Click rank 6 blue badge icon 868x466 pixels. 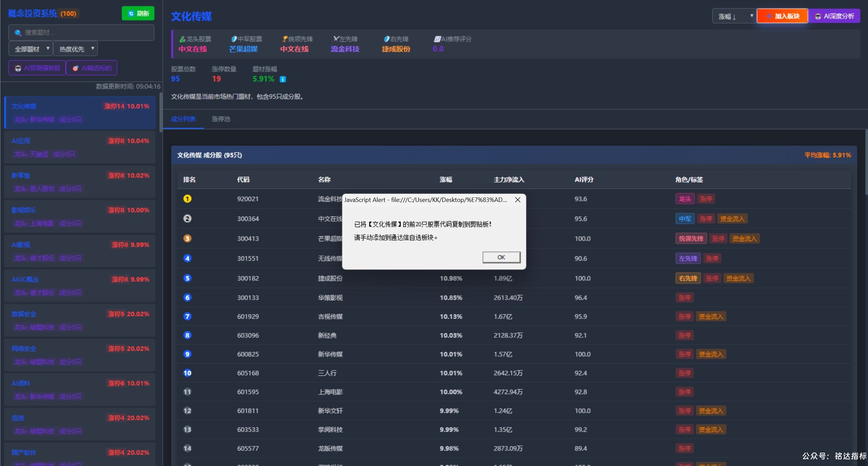click(x=187, y=298)
